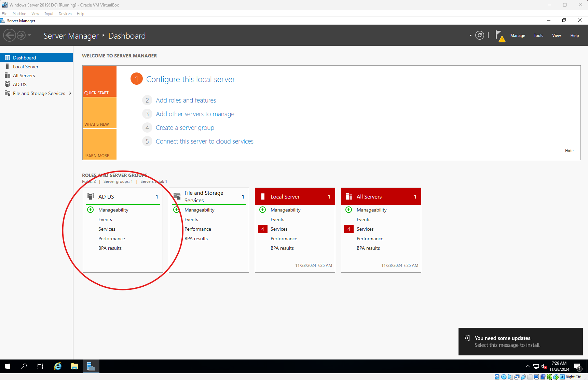Open the Server Manager View menu

click(557, 36)
